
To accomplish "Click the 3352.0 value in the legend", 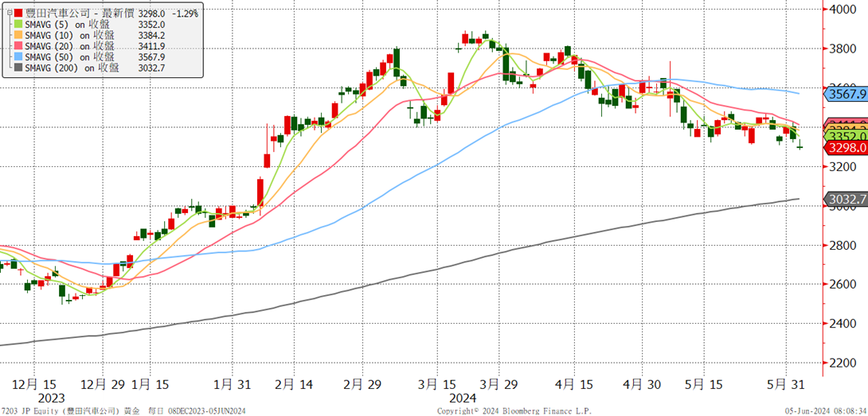I will [x=151, y=24].
